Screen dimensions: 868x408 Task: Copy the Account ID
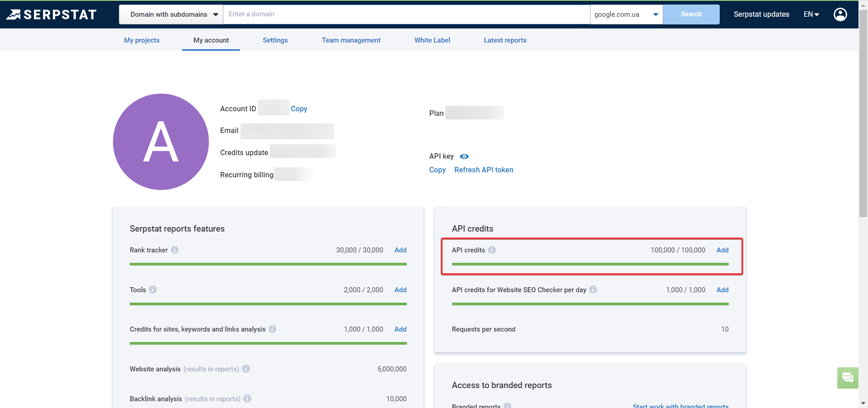click(299, 109)
